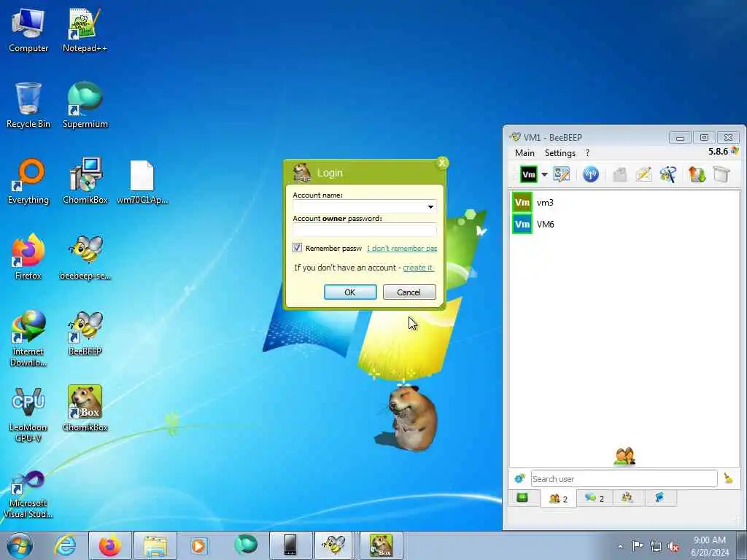The width and height of the screenshot is (747, 560).
Task: Select the beebeep-se... setup desktop icon
Action: pos(85,257)
